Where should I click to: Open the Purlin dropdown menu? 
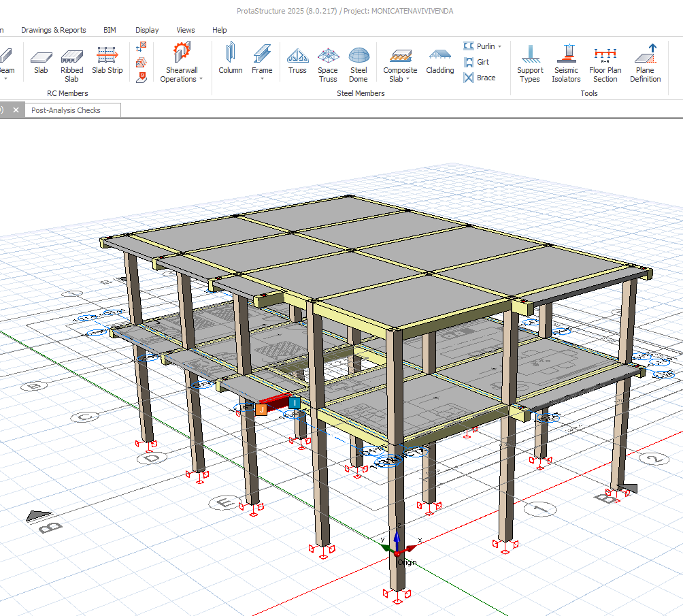pyautogui.click(x=499, y=46)
